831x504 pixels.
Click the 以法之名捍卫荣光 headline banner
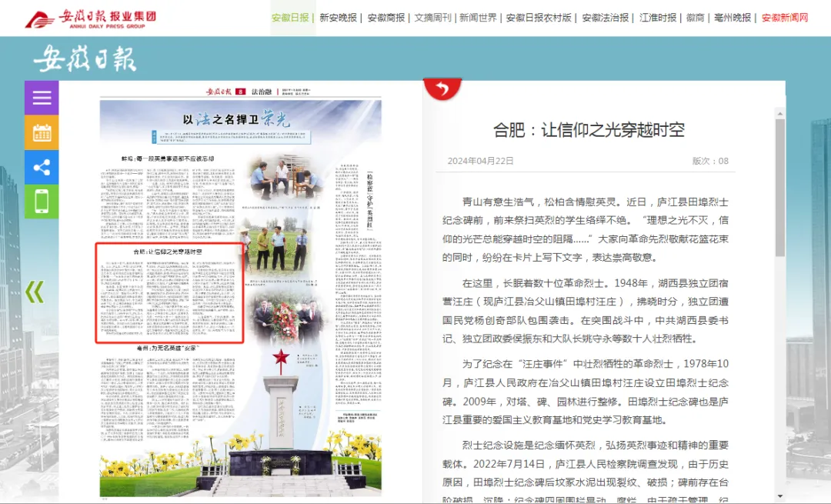pos(237,118)
